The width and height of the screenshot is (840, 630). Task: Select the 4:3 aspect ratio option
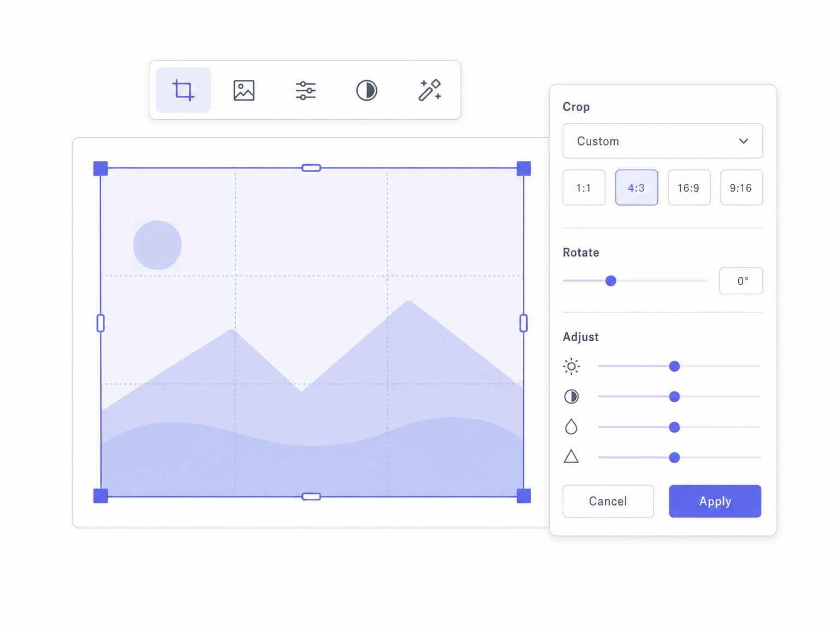pyautogui.click(x=637, y=188)
